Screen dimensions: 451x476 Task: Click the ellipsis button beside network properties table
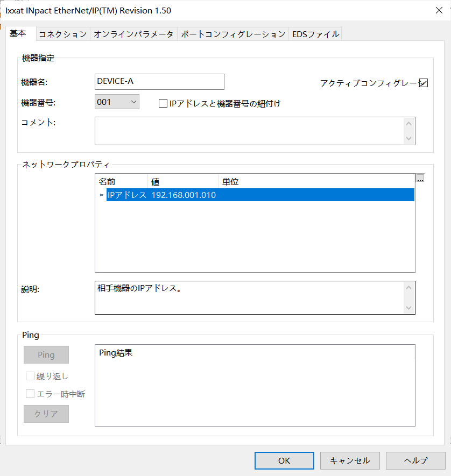coord(420,178)
